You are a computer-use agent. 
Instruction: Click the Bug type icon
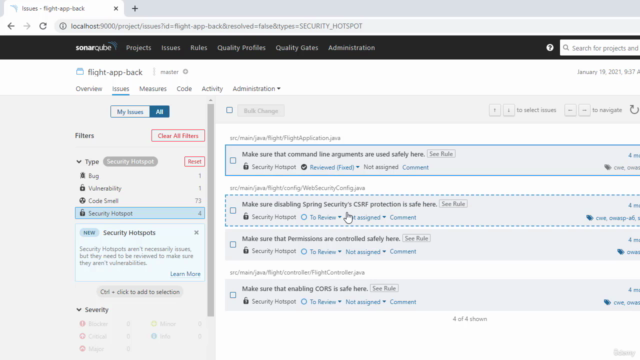[82, 176]
